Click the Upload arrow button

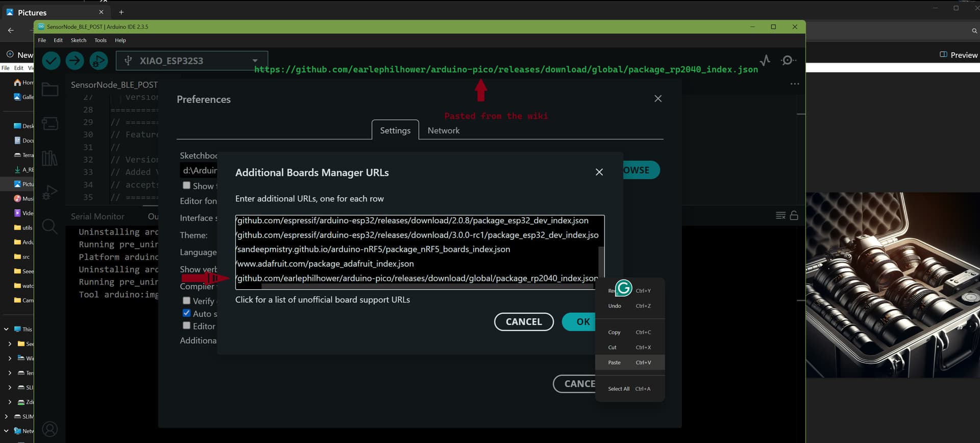click(75, 61)
